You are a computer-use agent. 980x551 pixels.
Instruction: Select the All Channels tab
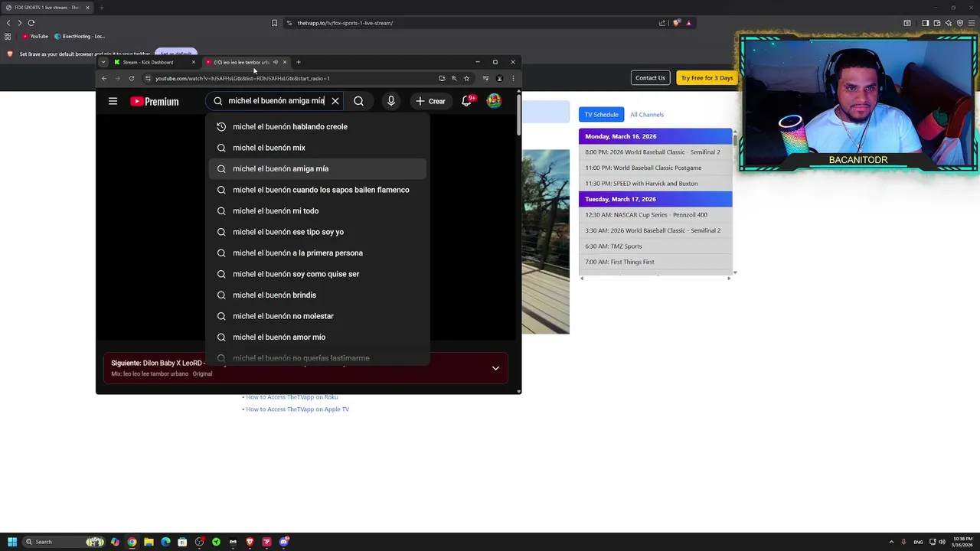[647, 115]
